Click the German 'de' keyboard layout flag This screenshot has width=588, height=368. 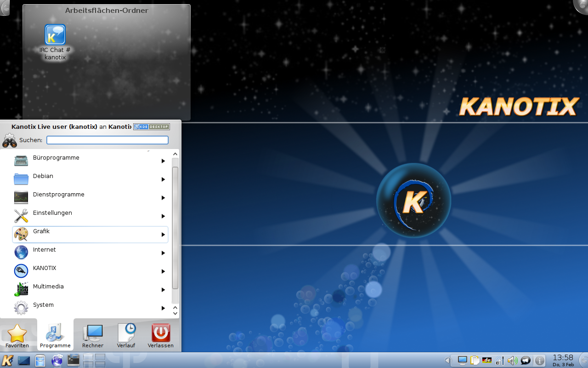pos(487,360)
